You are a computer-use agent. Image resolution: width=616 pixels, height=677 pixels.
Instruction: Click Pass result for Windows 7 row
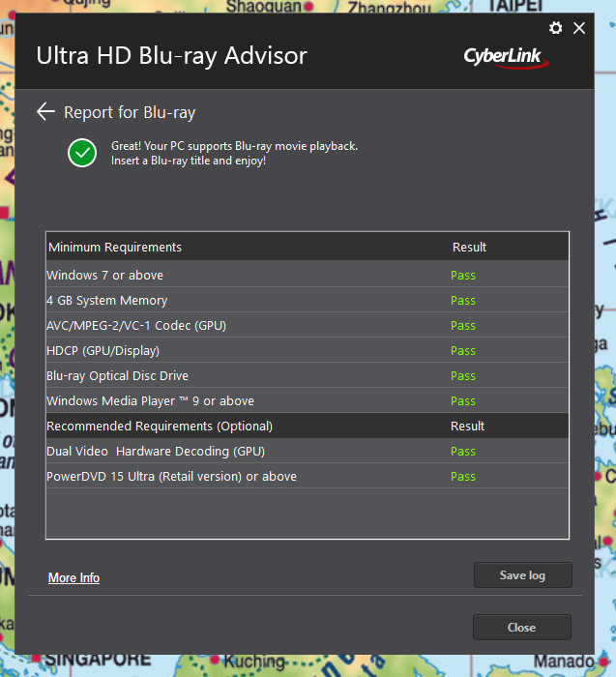tap(463, 276)
